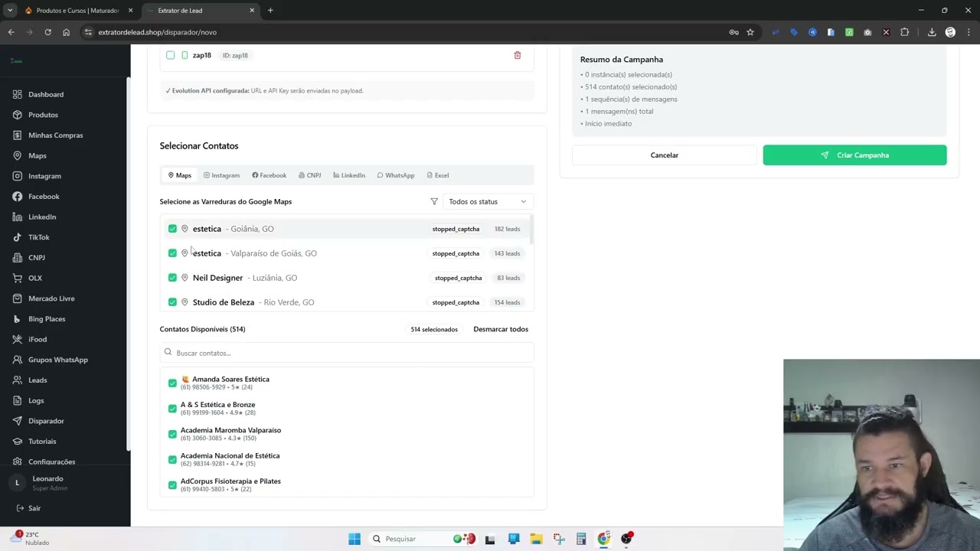Uncheck Amanda Soares Estética contact
Screen dimensions: 980x551
(172, 383)
